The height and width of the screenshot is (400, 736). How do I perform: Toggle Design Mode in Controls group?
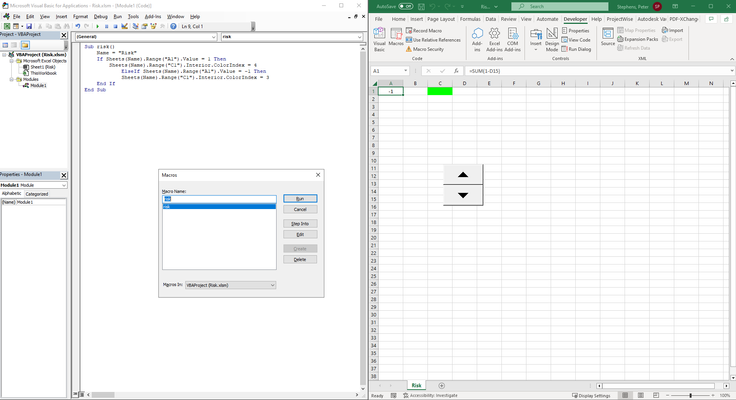point(552,39)
